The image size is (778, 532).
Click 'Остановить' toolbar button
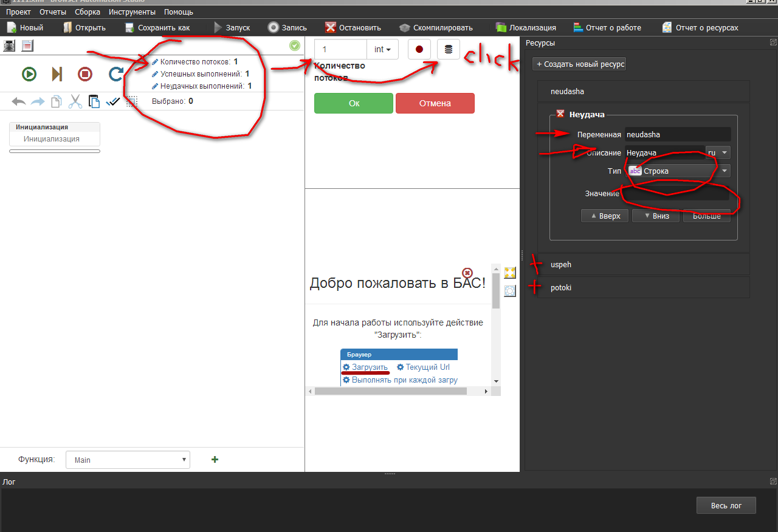(x=353, y=27)
